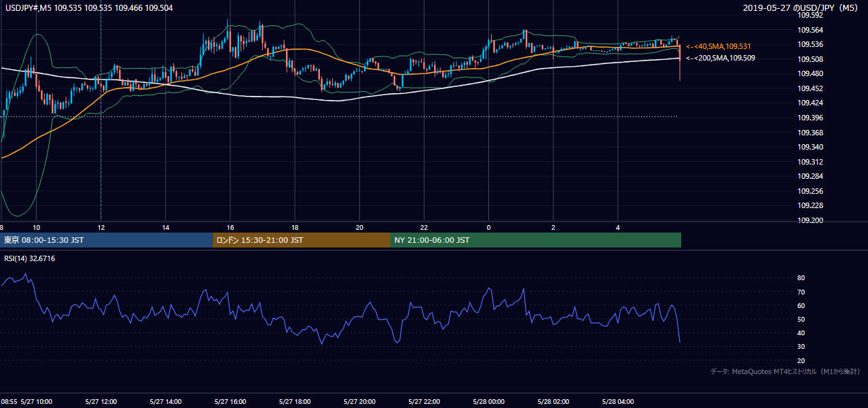Image resolution: width=868 pixels, height=408 pixels.
Task: Click the 5/28 00:00 date label
Action: coord(488,401)
